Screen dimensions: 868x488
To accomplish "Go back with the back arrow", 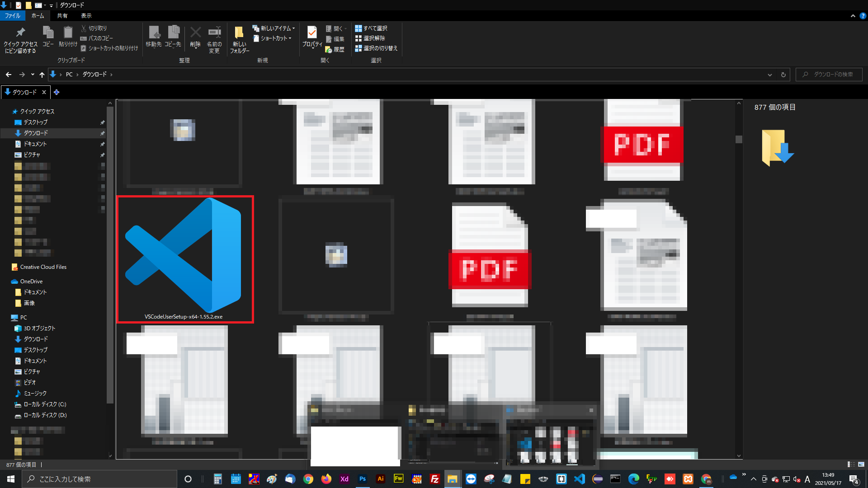I will (x=9, y=75).
